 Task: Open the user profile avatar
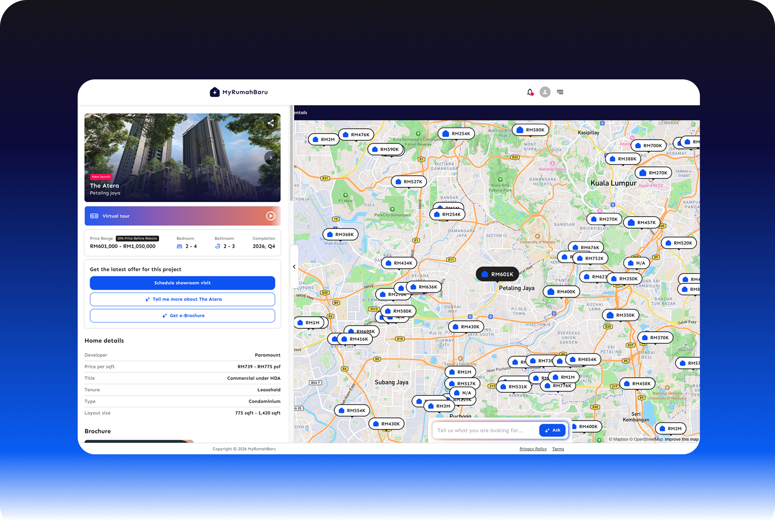coord(545,92)
